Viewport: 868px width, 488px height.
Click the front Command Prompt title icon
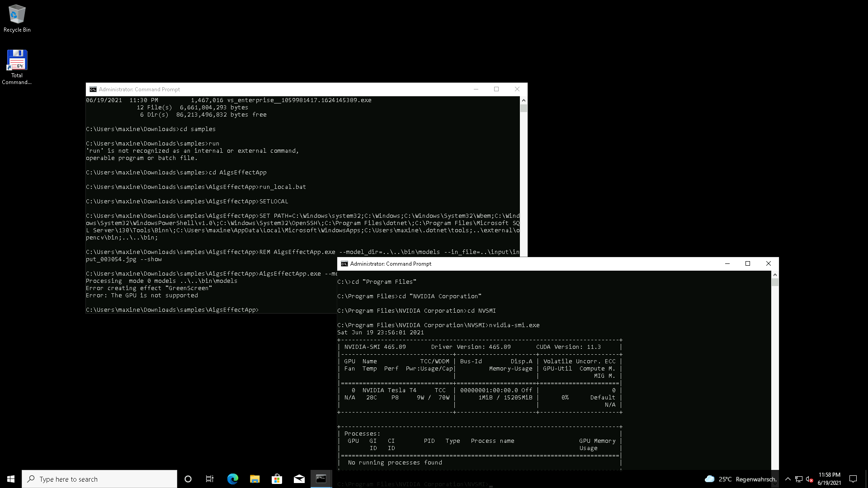[344, 264]
